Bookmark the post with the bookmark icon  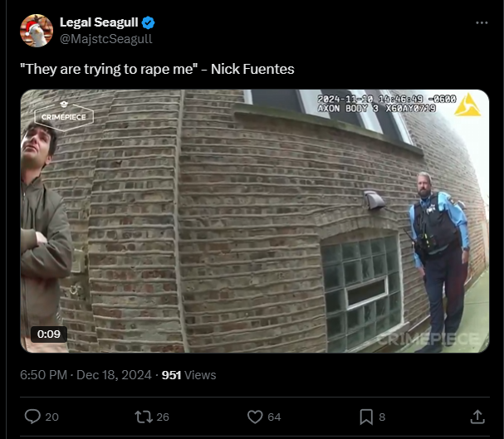tap(366, 417)
